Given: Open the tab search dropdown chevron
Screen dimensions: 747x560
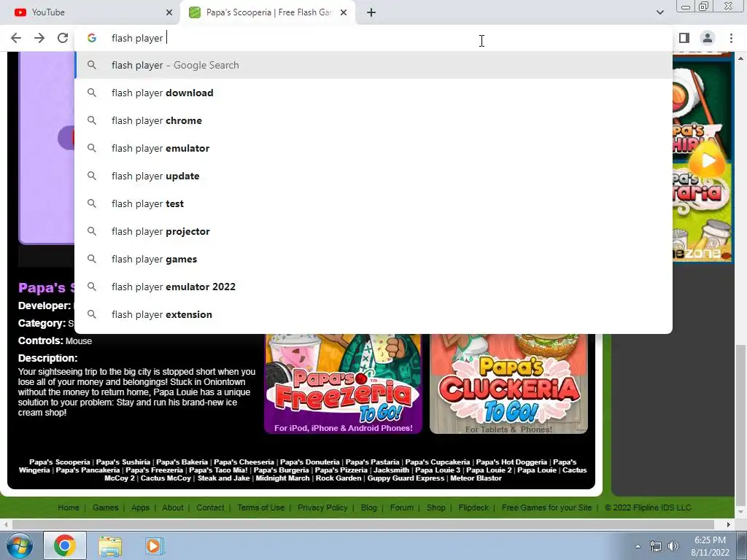Looking at the screenshot, I should [659, 12].
